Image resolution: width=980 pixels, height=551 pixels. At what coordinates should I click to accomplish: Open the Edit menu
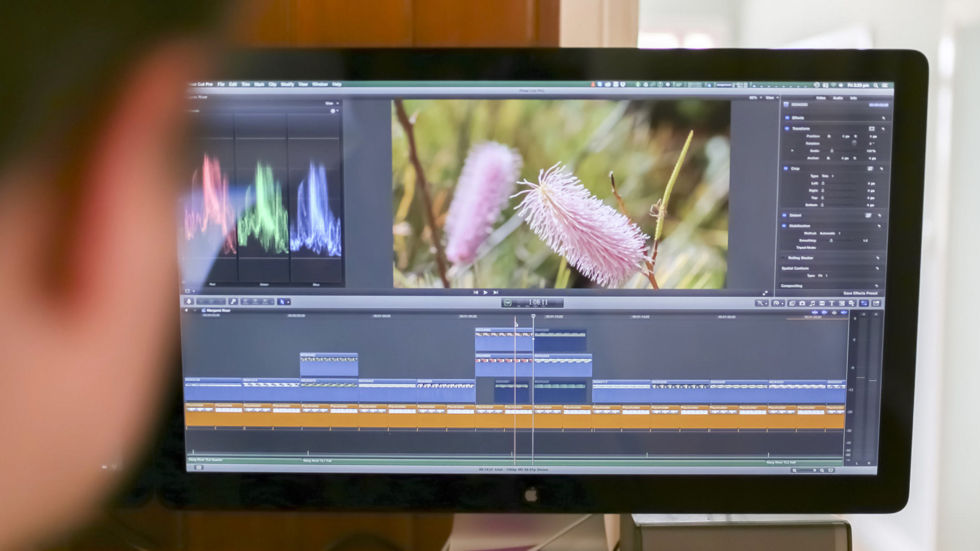pyautogui.click(x=233, y=84)
